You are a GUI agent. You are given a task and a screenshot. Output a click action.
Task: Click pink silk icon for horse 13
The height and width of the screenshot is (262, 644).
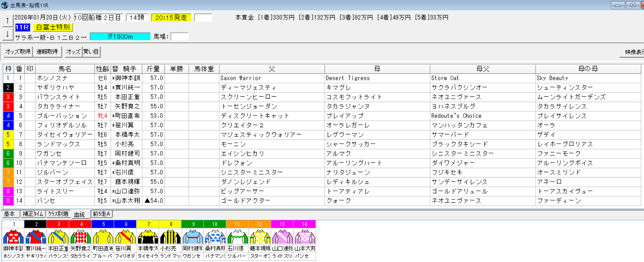[x=282, y=237]
